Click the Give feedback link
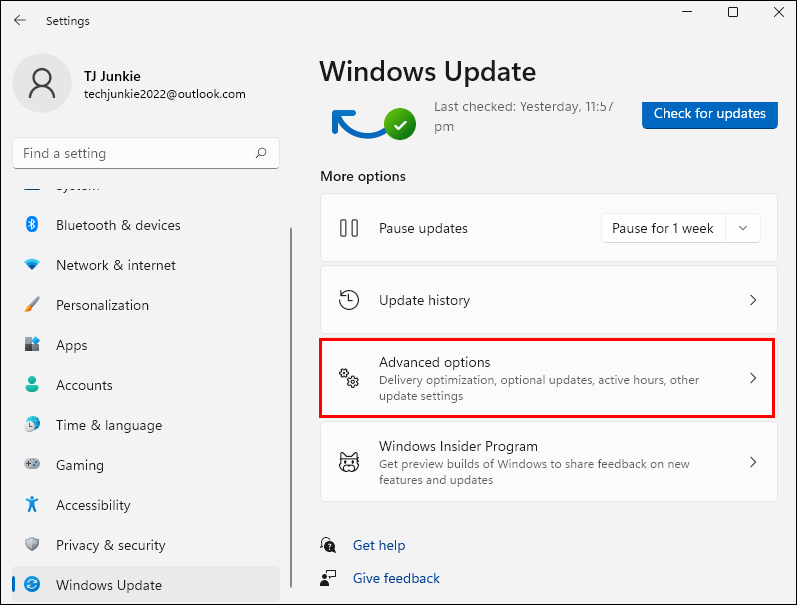Image resolution: width=797 pixels, height=605 pixels. [x=396, y=578]
